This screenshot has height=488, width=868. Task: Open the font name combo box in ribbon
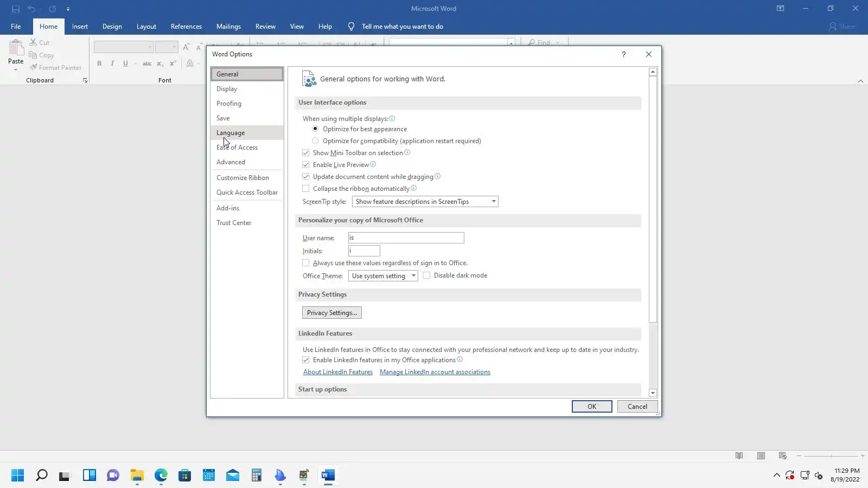tap(124, 47)
